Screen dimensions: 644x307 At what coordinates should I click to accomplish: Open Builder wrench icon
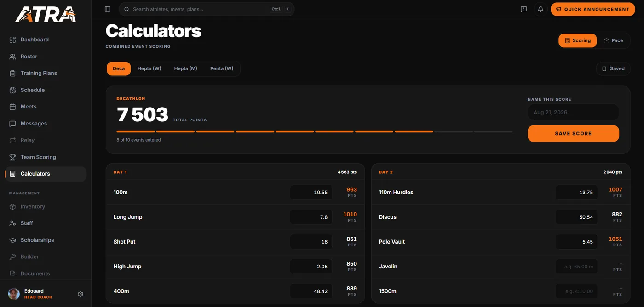coord(12,257)
